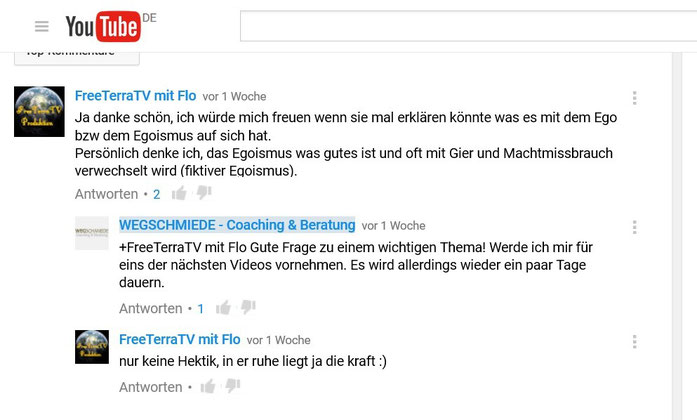Click Antworten under the first comment
Image resolution: width=697 pixels, height=420 pixels.
pyautogui.click(x=106, y=194)
